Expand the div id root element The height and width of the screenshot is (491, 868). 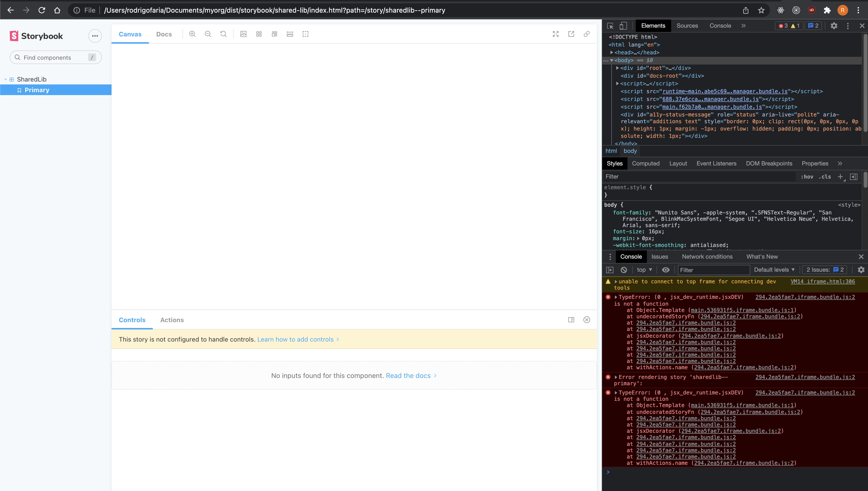tap(617, 68)
